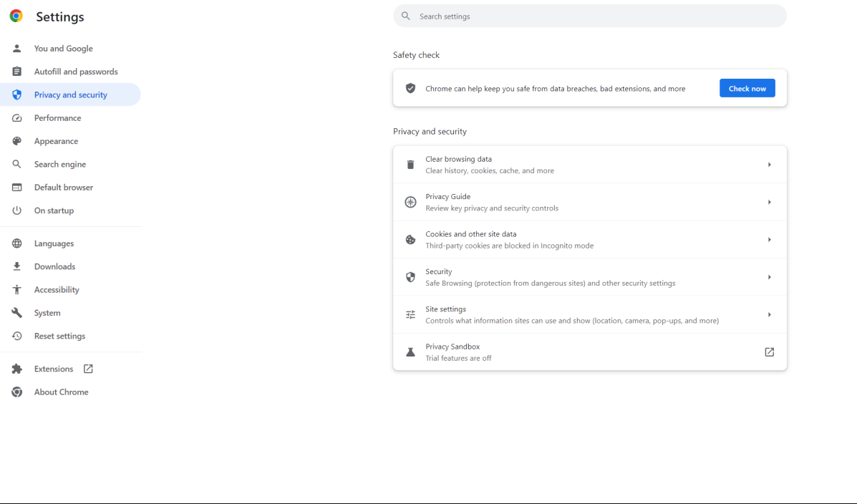This screenshot has width=857, height=504.
Task: Open Privacy Sandbox external link icon
Action: click(769, 352)
